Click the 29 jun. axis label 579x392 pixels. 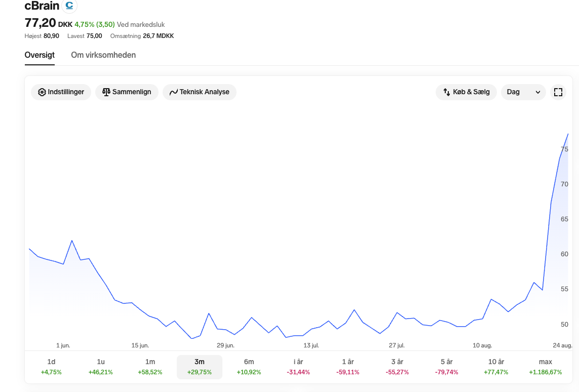225,345
